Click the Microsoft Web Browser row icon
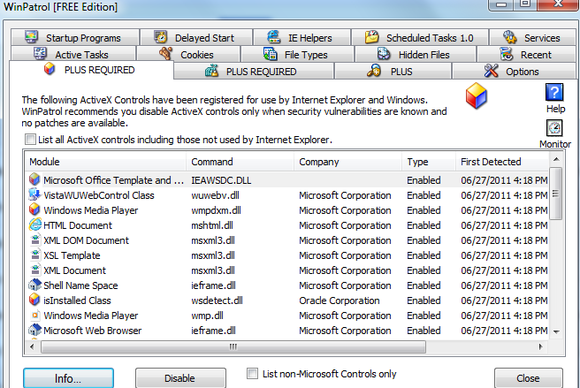 pyautogui.click(x=35, y=330)
